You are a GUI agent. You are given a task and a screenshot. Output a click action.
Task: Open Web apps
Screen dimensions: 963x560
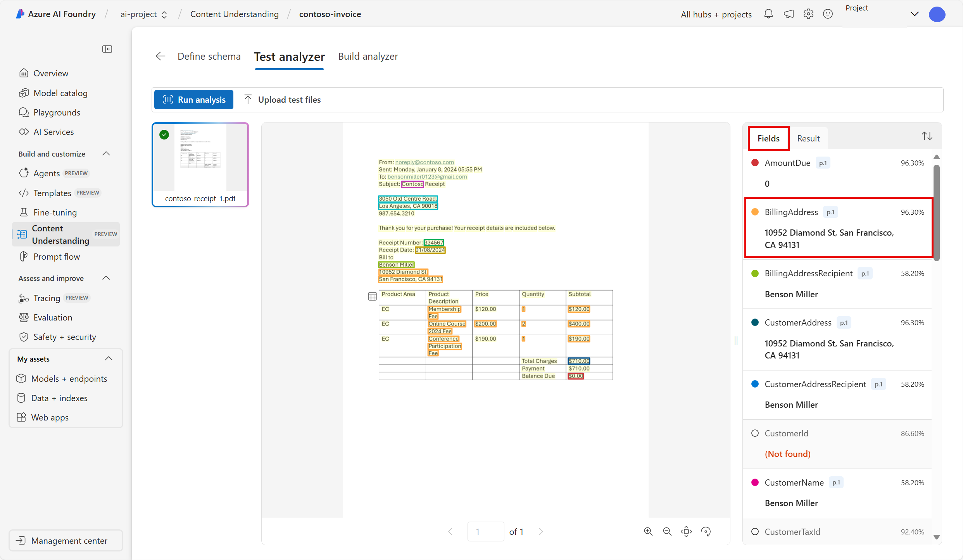(43, 417)
